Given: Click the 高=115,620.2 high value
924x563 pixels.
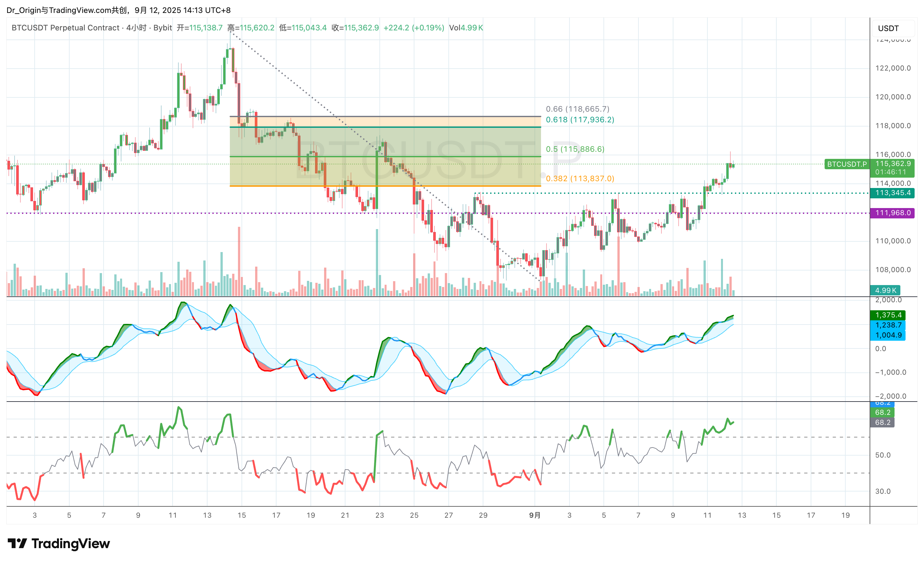Looking at the screenshot, I should pos(251,28).
